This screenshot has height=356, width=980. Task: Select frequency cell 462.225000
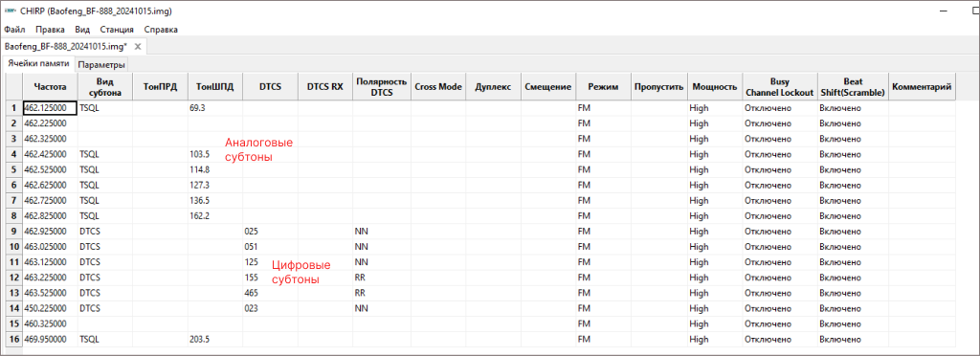point(51,123)
